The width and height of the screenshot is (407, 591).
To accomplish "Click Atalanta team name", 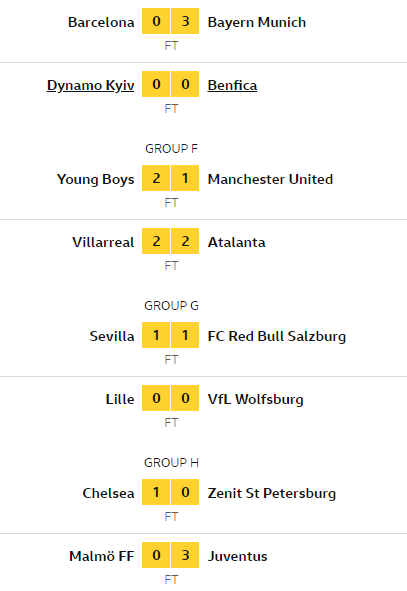I will click(236, 242).
